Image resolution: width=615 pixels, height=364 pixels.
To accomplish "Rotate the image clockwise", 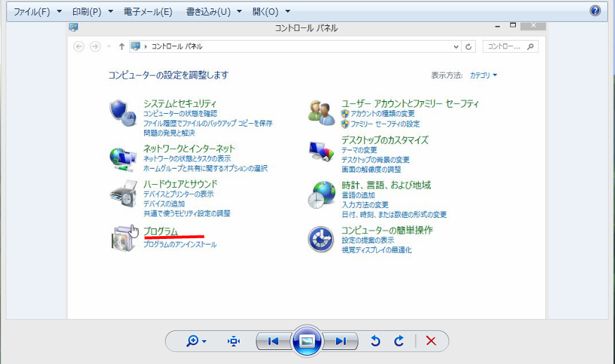I will point(399,342).
